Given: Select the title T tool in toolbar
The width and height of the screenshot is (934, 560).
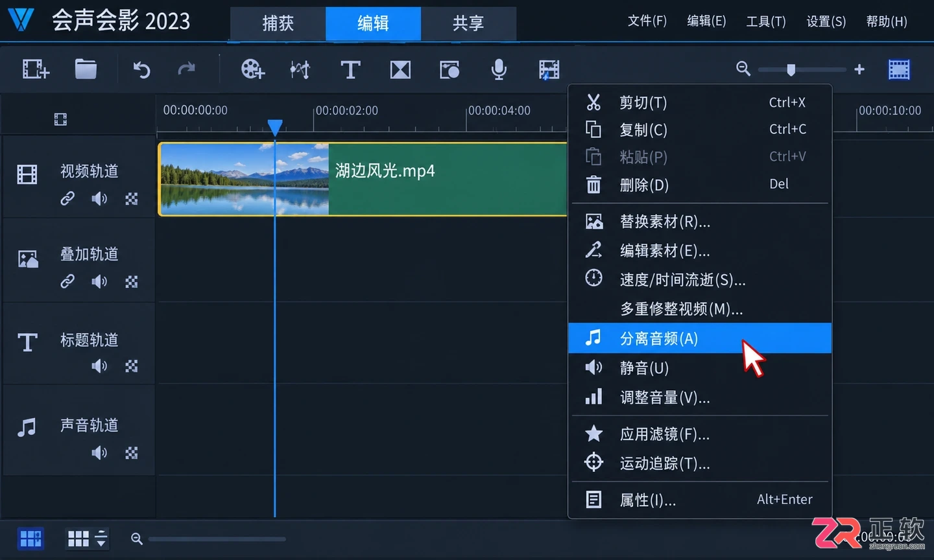Looking at the screenshot, I should coord(350,69).
